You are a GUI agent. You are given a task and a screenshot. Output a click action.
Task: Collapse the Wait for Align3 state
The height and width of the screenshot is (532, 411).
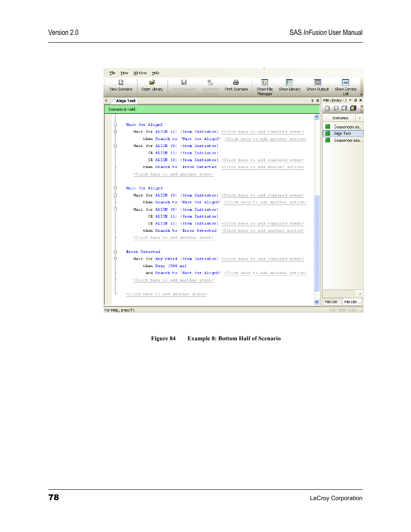(x=115, y=188)
